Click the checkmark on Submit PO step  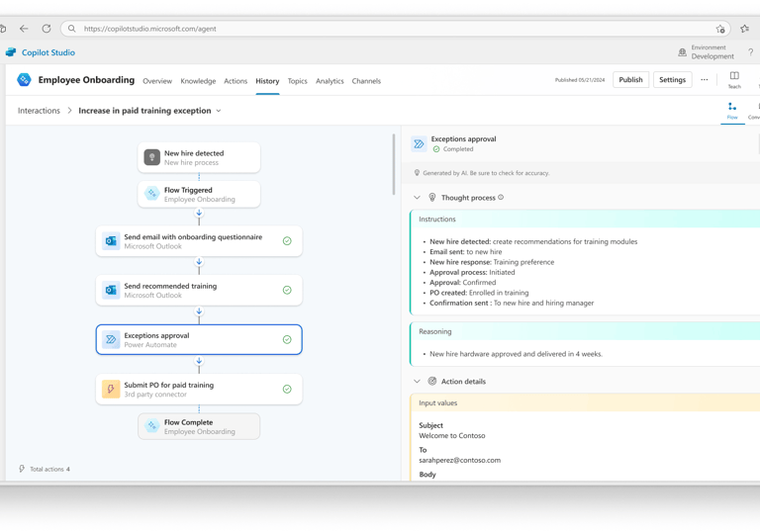(x=287, y=390)
